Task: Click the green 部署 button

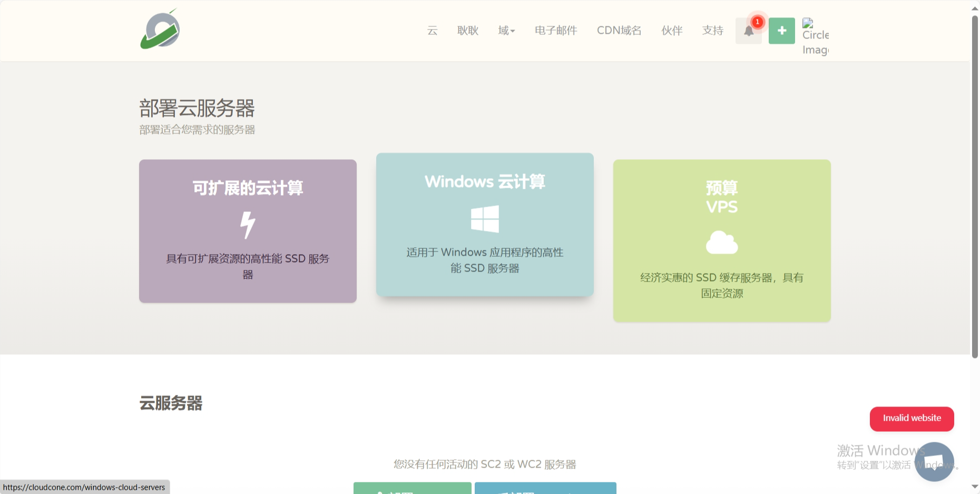Action: pyautogui.click(x=412, y=490)
